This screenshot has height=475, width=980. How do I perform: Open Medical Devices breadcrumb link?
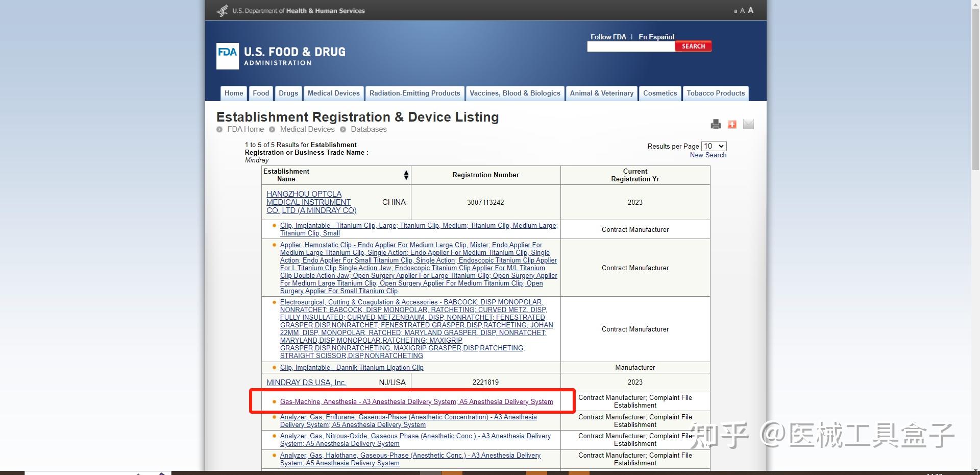point(307,129)
